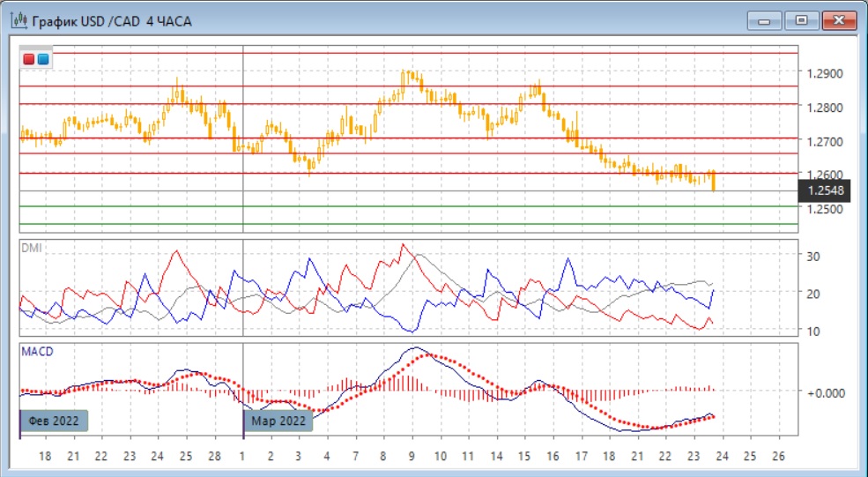The width and height of the screenshot is (868, 477).
Task: Click the Мар 2022 month marker
Action: 278,421
